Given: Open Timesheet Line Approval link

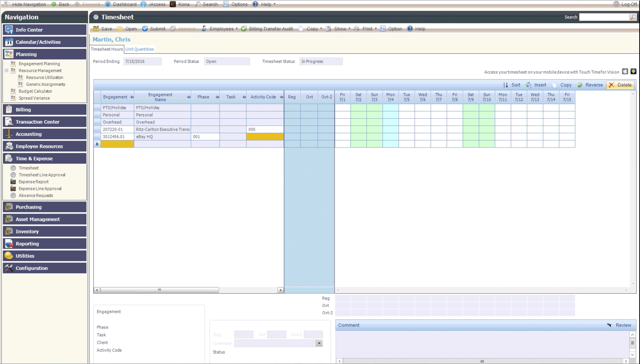Looking at the screenshot, I should coord(42,175).
